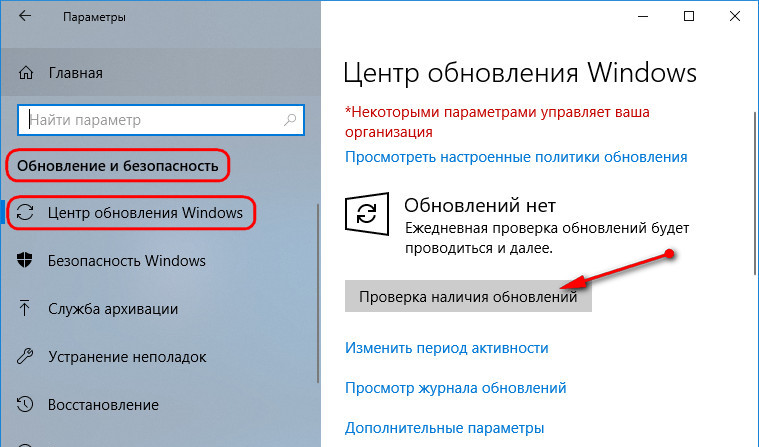
Task: Open Просмотр журнала обновлений link
Action: click(x=455, y=388)
